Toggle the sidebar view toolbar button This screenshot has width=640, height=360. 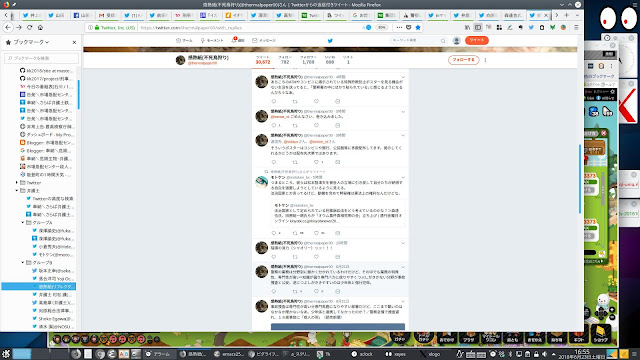point(478,27)
